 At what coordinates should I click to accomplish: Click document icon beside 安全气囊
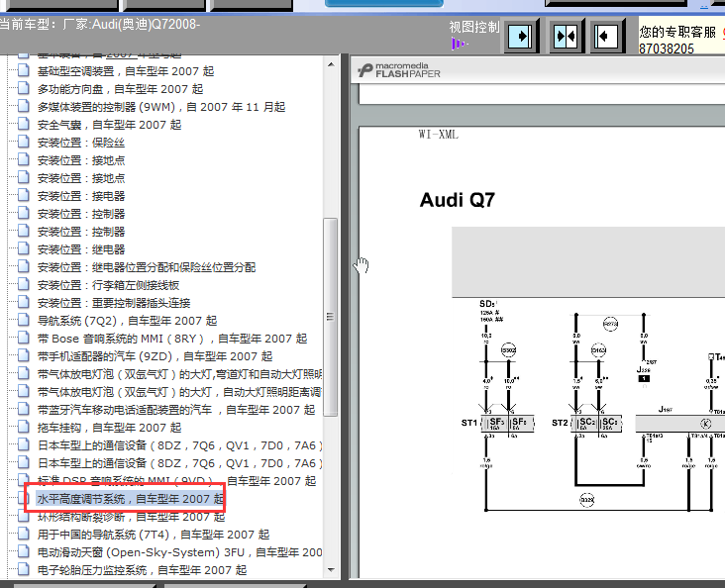tap(24, 124)
